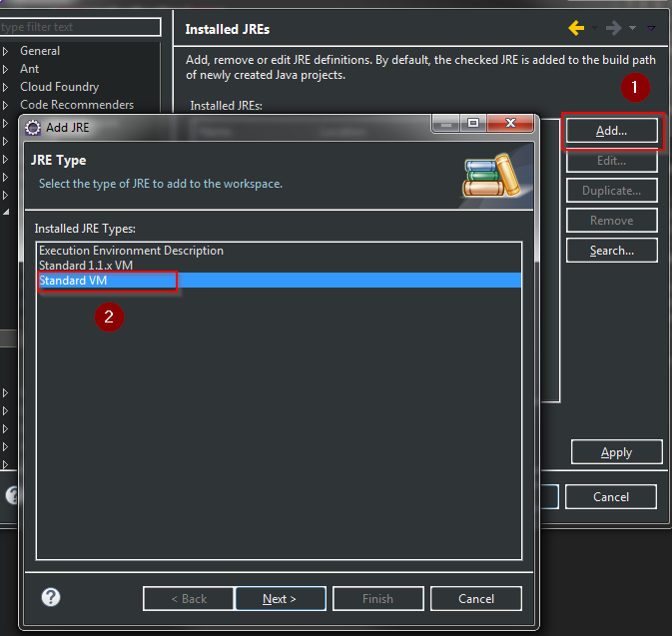This screenshot has width=672, height=636.
Task: Expand the Ant preferences node
Action: pyautogui.click(x=5, y=69)
